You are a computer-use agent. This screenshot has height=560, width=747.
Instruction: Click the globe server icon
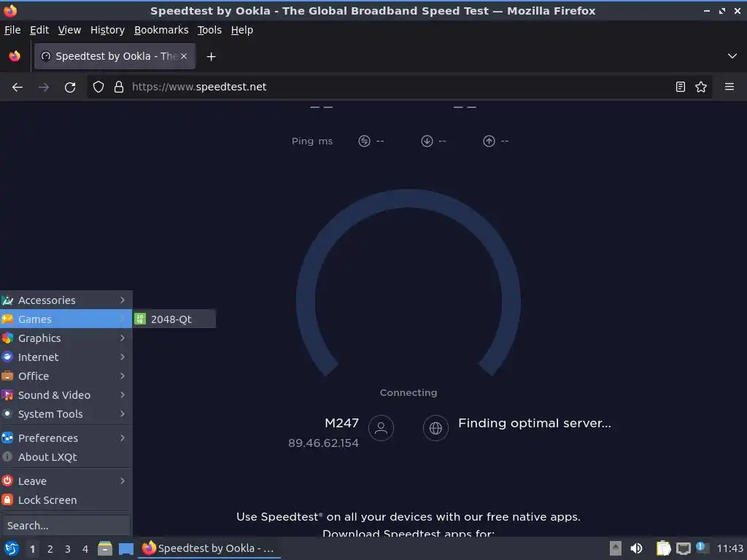pyautogui.click(x=436, y=428)
